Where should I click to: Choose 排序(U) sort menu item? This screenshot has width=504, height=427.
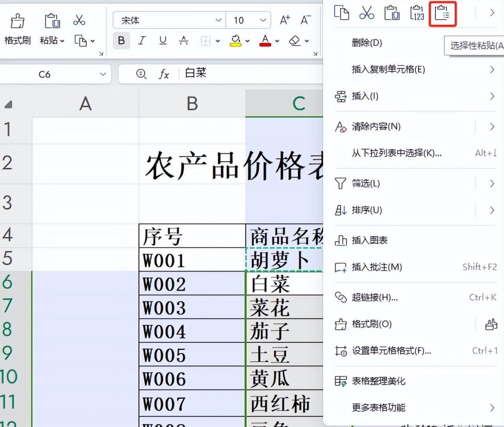[x=415, y=210]
